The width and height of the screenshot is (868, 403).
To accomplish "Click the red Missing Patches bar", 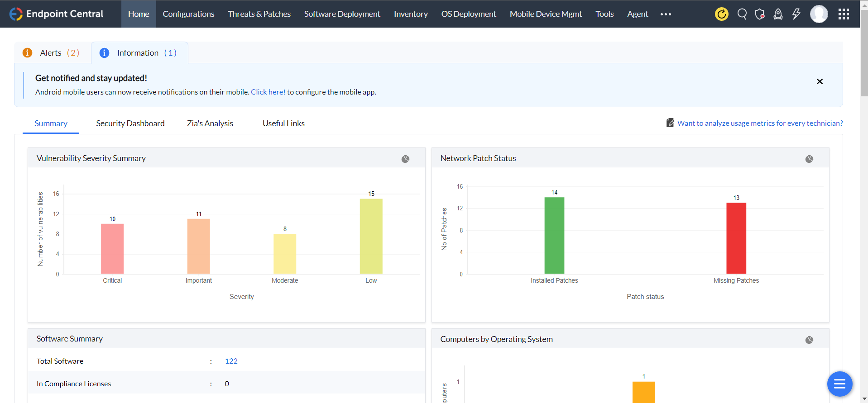I will click(736, 238).
